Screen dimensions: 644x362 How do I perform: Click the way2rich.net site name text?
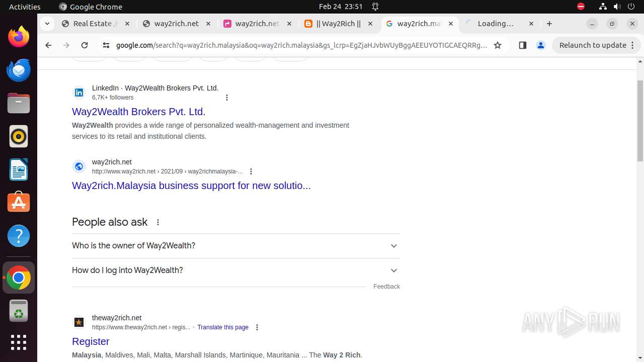pyautogui.click(x=112, y=162)
